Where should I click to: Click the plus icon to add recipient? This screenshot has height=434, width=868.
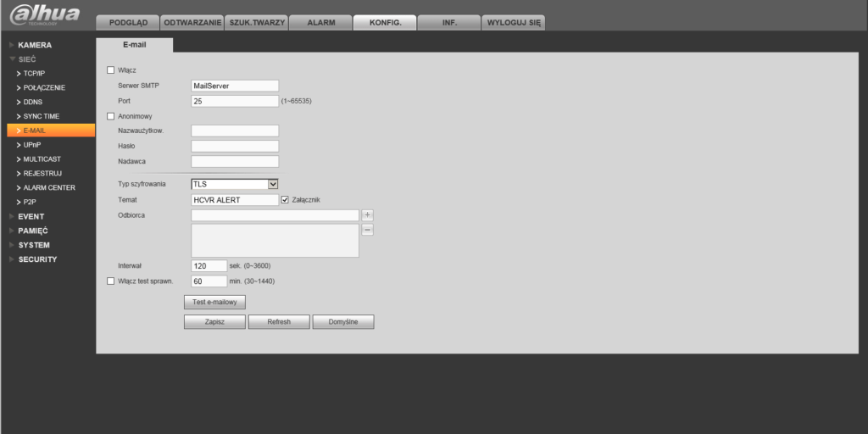point(367,215)
